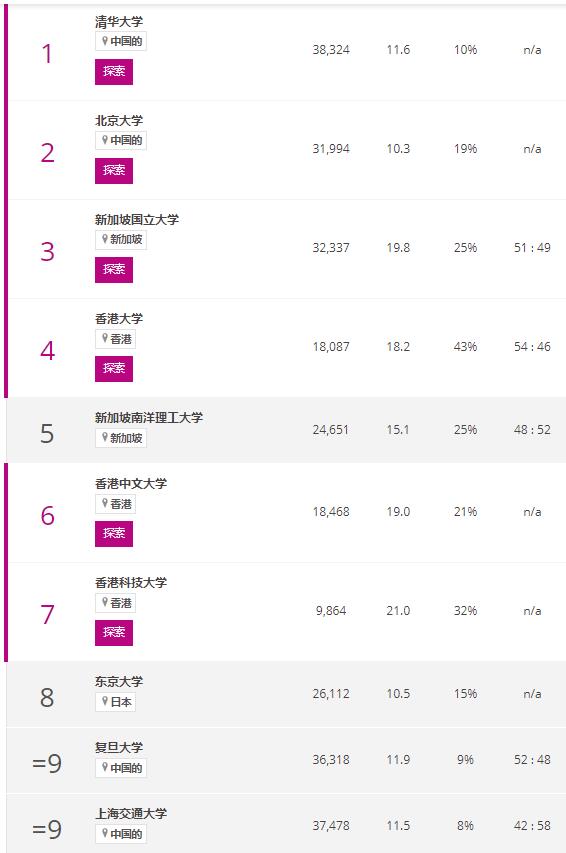Open the 清华大学 university link
This screenshot has width=566, height=853.
pos(119,22)
